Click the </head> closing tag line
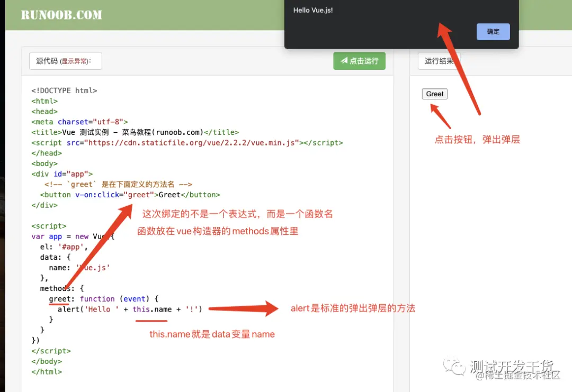The image size is (572, 392). click(47, 153)
